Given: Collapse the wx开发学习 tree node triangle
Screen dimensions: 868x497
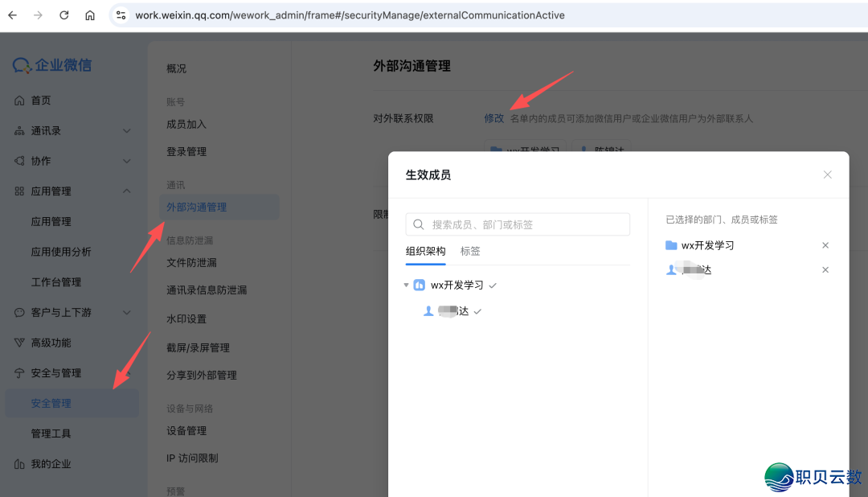Looking at the screenshot, I should pos(406,285).
